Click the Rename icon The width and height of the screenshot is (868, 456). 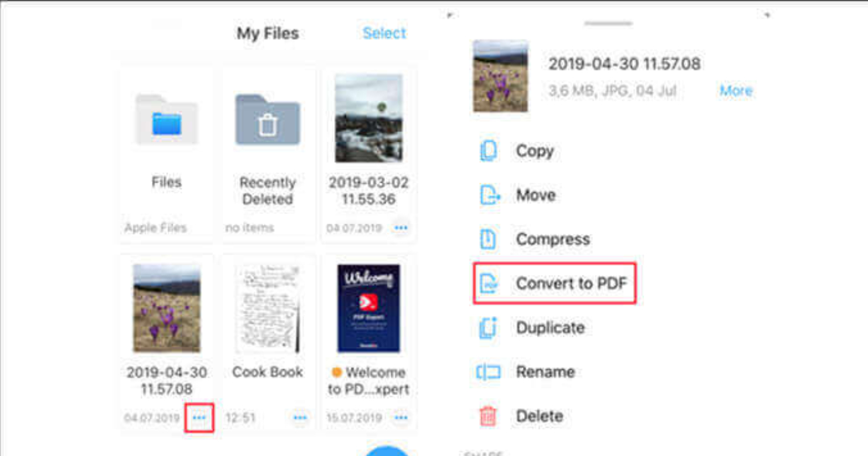(488, 372)
